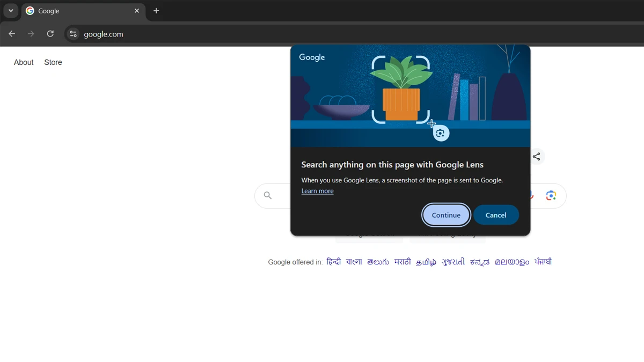The height and width of the screenshot is (362, 644).
Task: Click the Continue button in Lens dialog
Action: coord(446,215)
